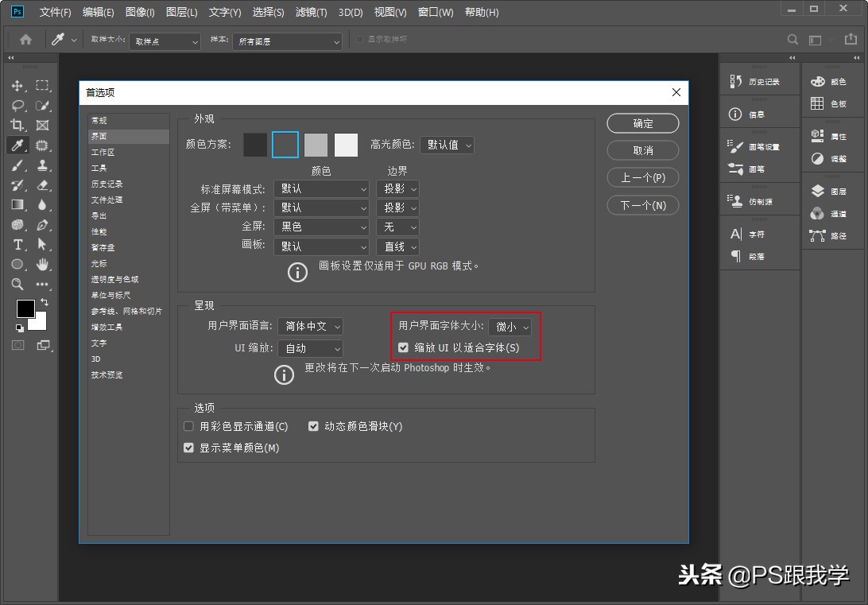Select 技术预览 in the preferences sidebar
Screen dimensions: 868x605
tap(107, 374)
